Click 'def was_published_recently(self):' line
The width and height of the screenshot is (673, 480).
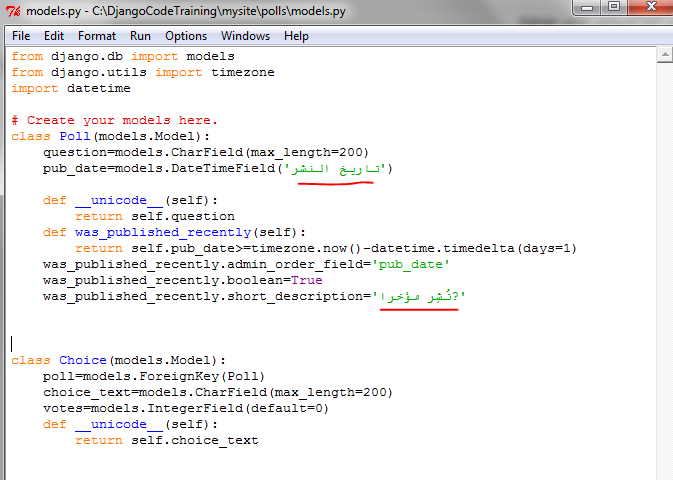pos(174,232)
